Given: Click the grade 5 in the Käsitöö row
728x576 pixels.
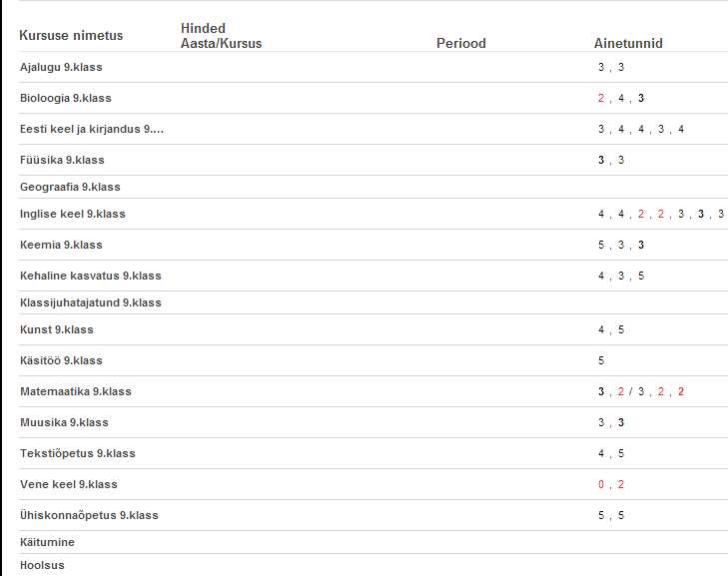Looking at the screenshot, I should coord(601,360).
